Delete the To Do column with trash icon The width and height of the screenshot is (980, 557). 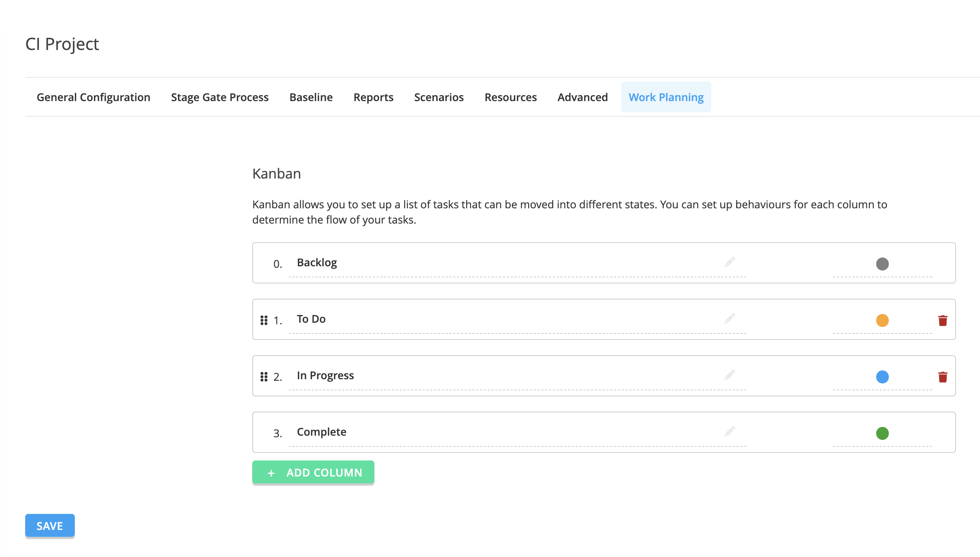pyautogui.click(x=943, y=320)
